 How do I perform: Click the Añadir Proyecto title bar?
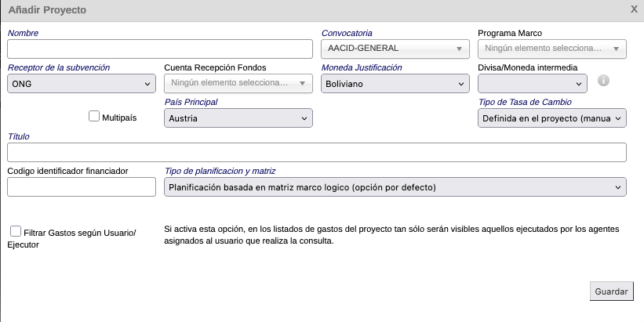pyautogui.click(x=314, y=10)
